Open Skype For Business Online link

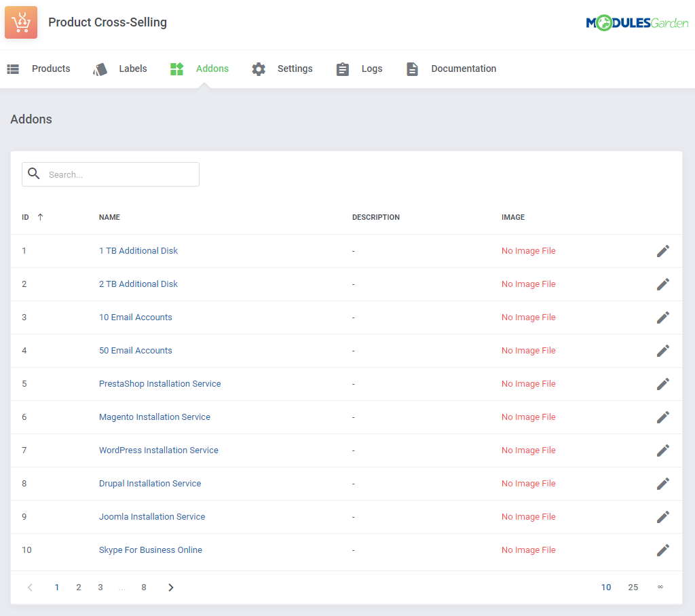[x=151, y=550]
